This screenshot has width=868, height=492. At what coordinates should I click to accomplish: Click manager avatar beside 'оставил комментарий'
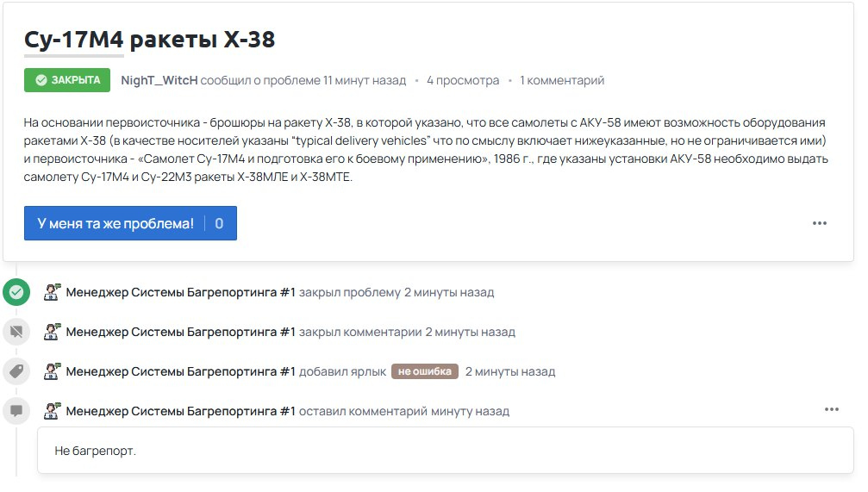53,411
